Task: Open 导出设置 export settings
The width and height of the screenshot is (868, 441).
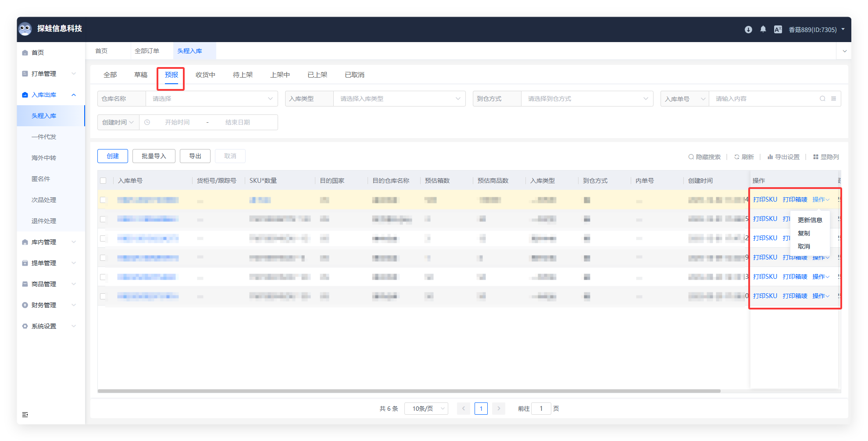Action: coord(783,157)
